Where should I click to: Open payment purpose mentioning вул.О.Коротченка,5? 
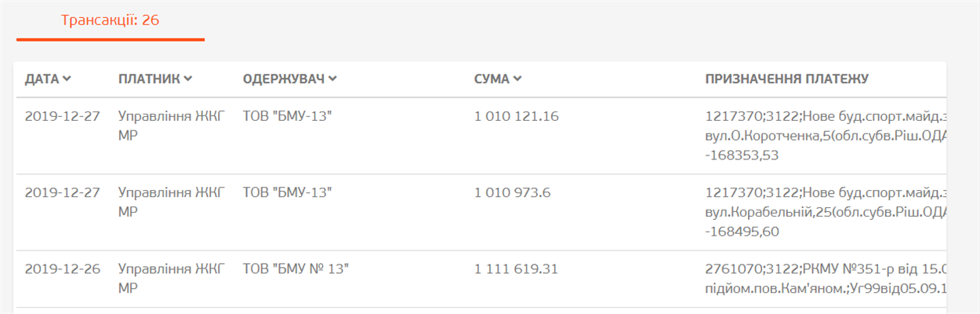(x=827, y=136)
